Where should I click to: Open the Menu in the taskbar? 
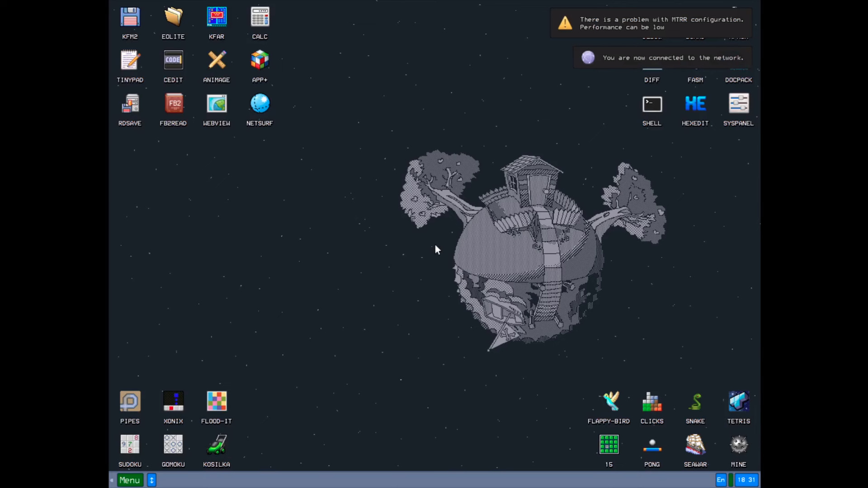(x=129, y=480)
